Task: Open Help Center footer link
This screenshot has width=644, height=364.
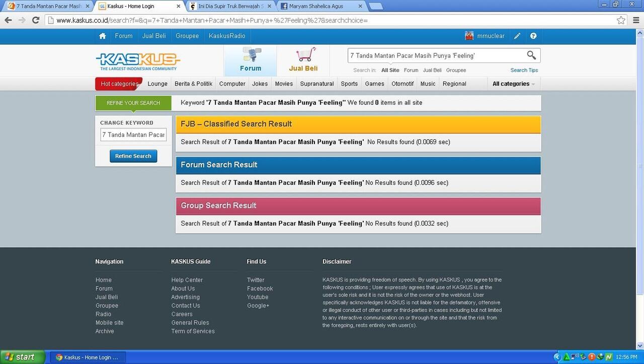Action: (x=187, y=280)
